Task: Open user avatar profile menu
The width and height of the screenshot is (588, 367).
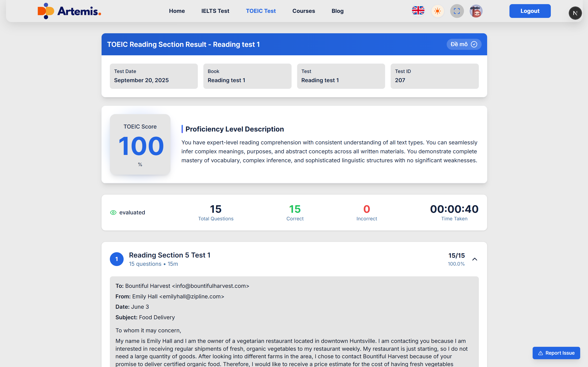Action: [x=476, y=11]
